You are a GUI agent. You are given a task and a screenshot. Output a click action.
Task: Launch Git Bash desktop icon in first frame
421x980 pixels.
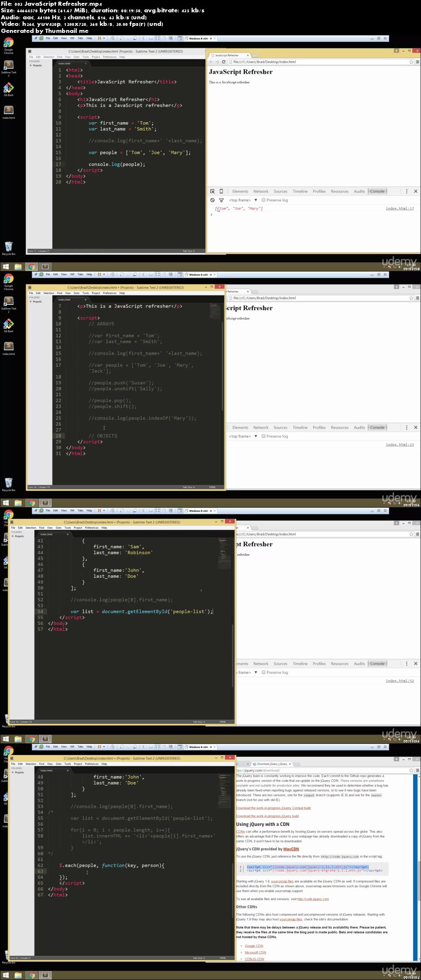[x=9, y=90]
